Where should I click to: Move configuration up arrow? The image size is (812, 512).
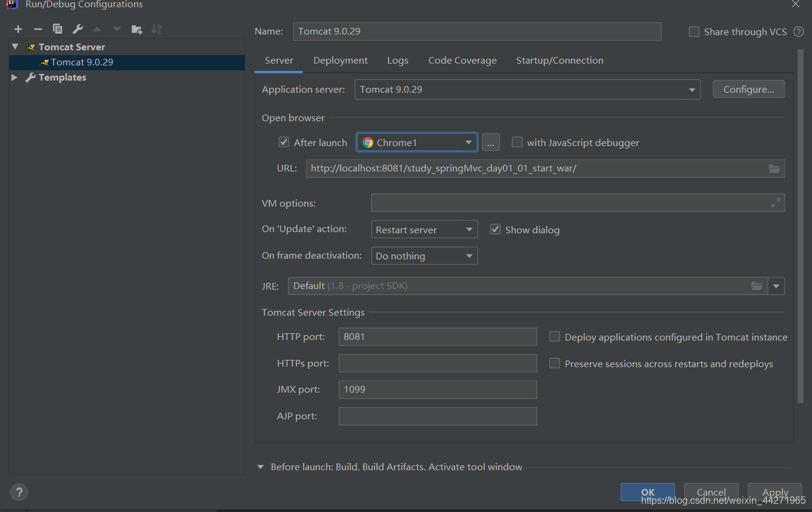[97, 29]
